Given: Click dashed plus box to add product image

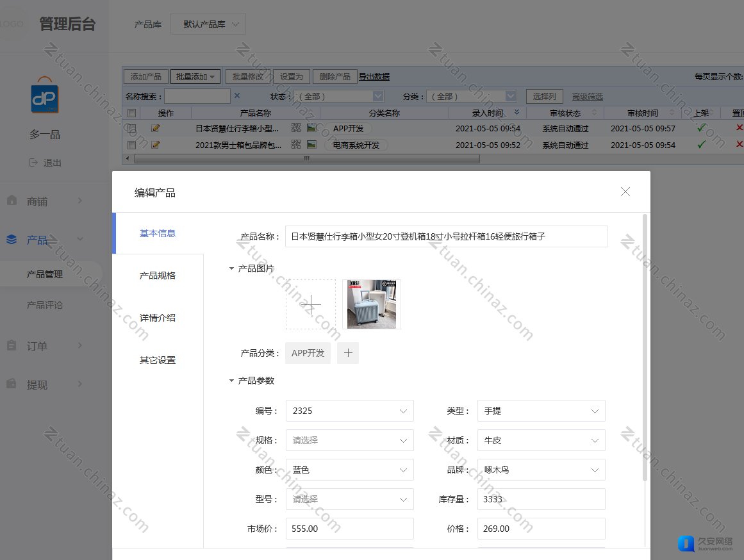Looking at the screenshot, I should 311,304.
